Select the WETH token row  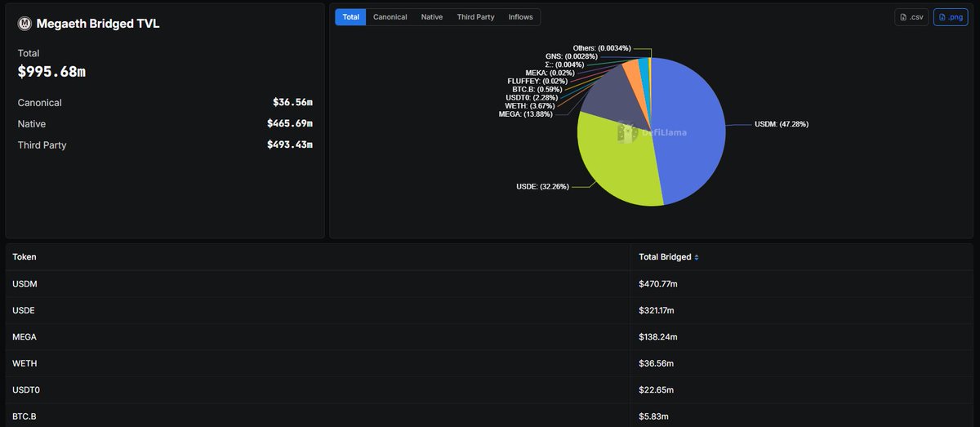[x=490, y=363]
